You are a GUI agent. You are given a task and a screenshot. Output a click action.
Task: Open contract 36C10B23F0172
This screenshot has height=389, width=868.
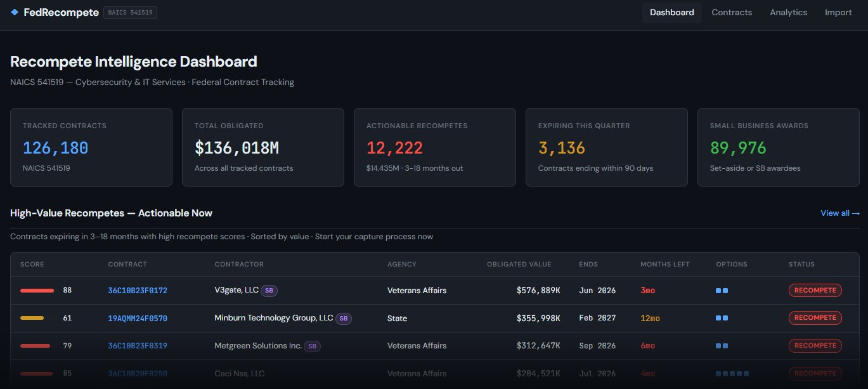point(137,290)
